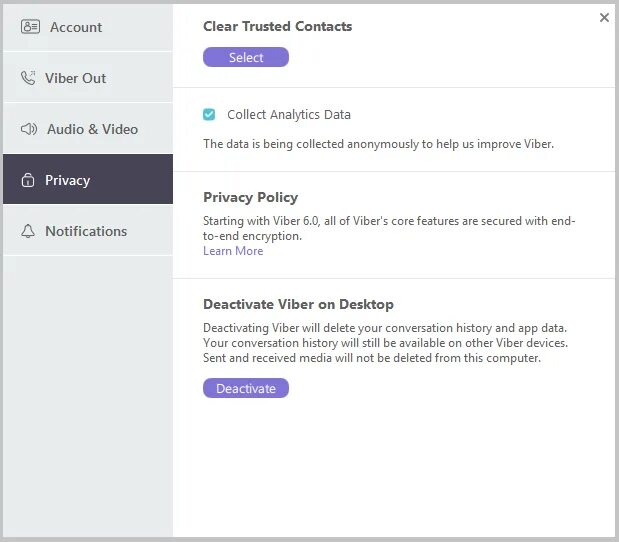
Task: Open the Account settings tab
Action: [x=76, y=27]
